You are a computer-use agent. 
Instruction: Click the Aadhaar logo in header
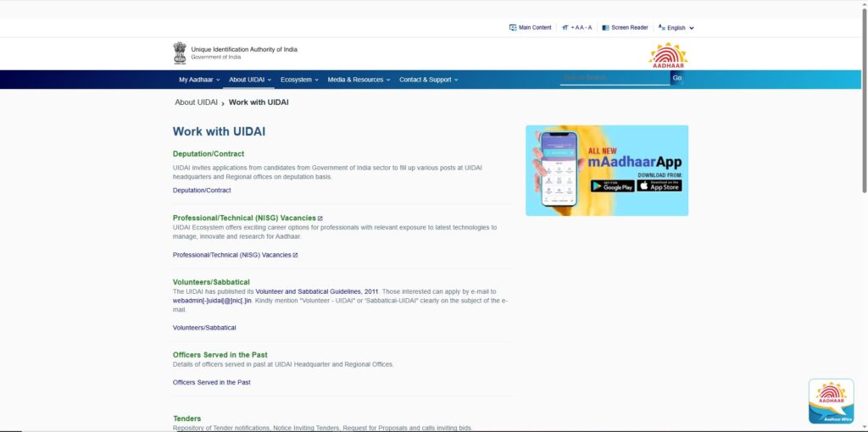pyautogui.click(x=668, y=56)
